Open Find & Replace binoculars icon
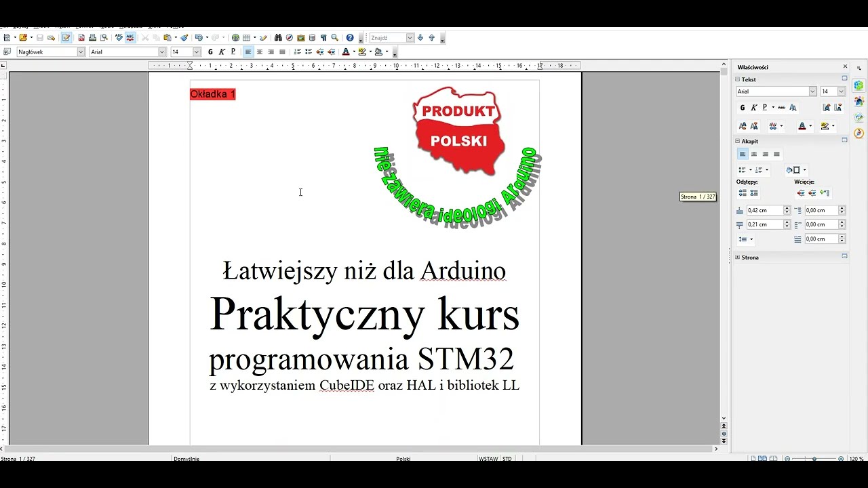Screen dimensions: 868x488 pyautogui.click(x=279, y=37)
